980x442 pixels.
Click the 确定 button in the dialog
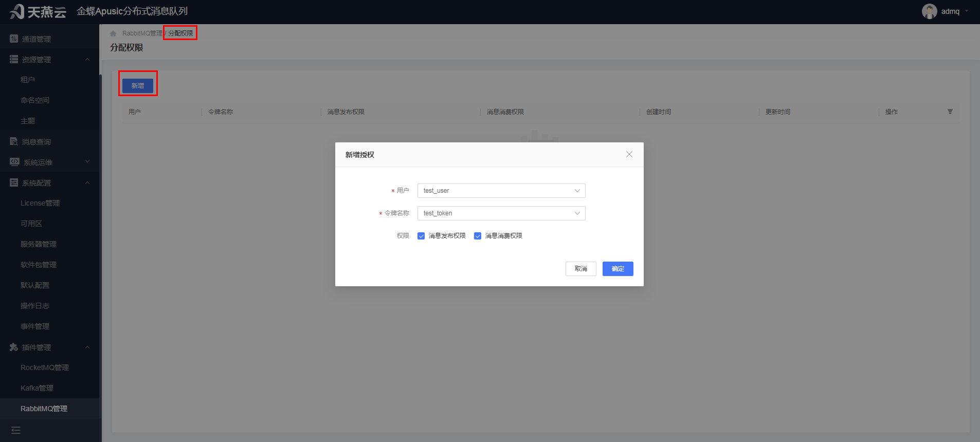[x=618, y=269]
